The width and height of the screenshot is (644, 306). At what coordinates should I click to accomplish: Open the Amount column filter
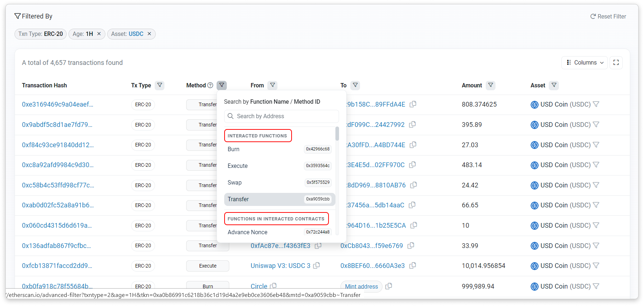tap(490, 85)
